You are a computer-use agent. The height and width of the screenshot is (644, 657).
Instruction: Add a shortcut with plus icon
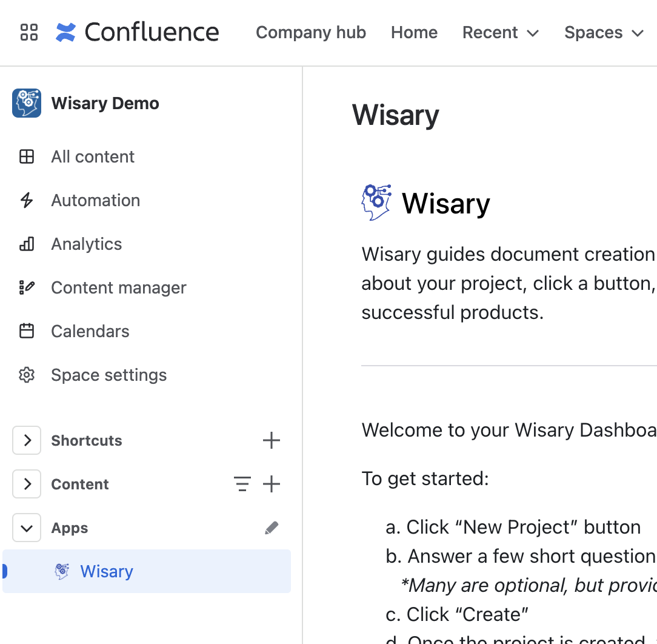click(x=272, y=440)
